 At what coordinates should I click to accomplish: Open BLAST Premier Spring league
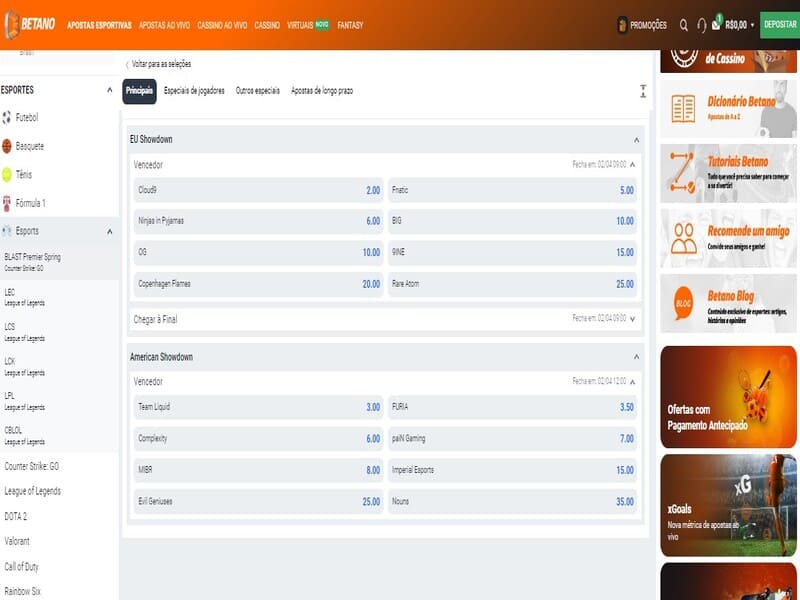[59, 262]
